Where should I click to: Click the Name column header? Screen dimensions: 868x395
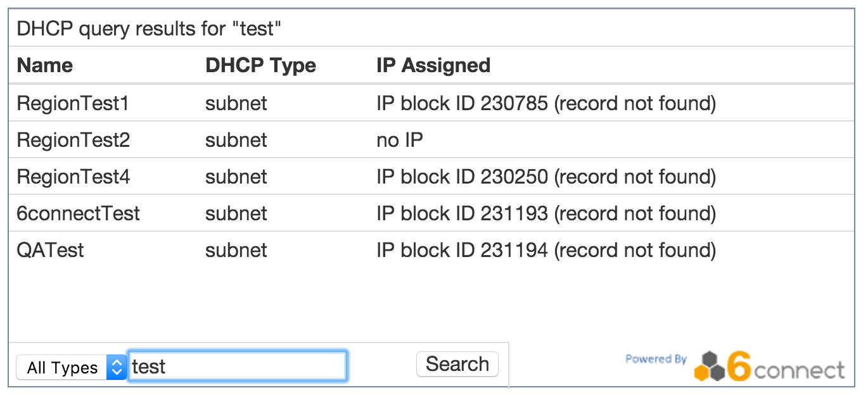44,65
